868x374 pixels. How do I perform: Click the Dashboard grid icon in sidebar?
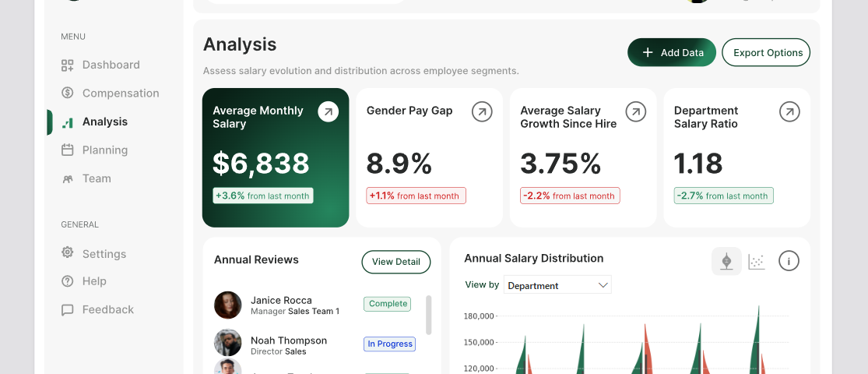click(67, 65)
